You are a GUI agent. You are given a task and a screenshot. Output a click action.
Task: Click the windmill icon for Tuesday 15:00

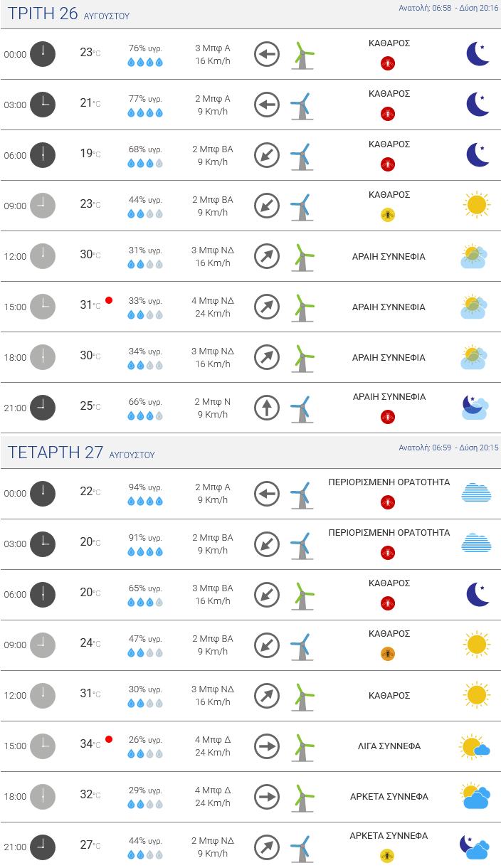pyautogui.click(x=303, y=307)
